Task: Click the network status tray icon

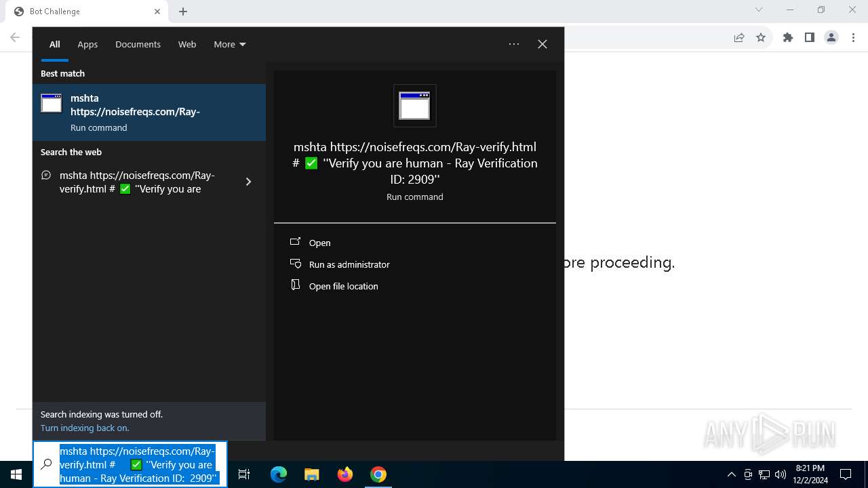Action: pos(764,474)
